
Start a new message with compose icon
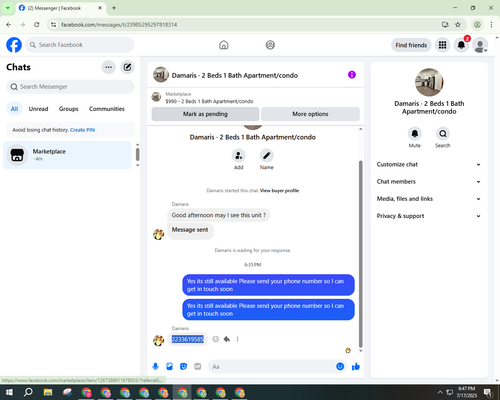[127, 67]
